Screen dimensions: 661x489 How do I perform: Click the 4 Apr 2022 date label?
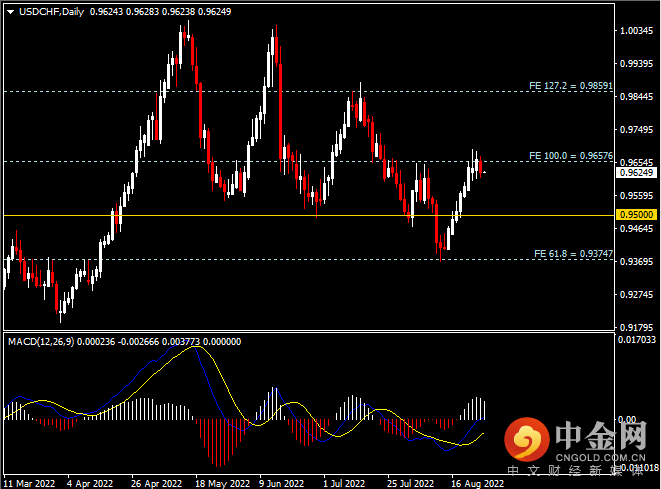tap(90, 484)
